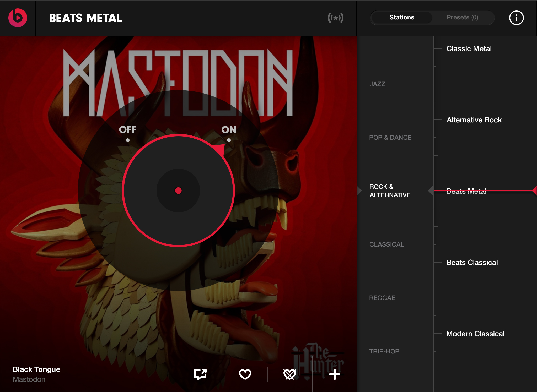Viewport: 537px width, 392px height.
Task: Tune to the Modern Classical station
Action: [x=475, y=334]
